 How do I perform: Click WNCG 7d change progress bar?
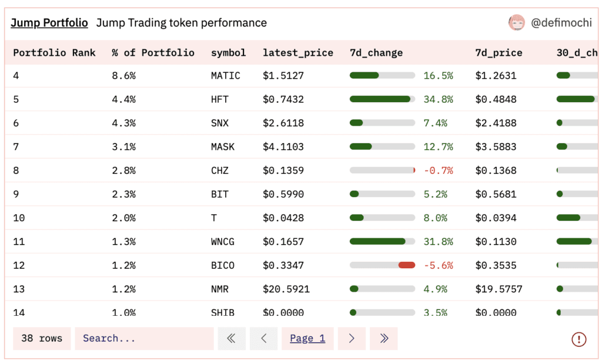(x=382, y=241)
